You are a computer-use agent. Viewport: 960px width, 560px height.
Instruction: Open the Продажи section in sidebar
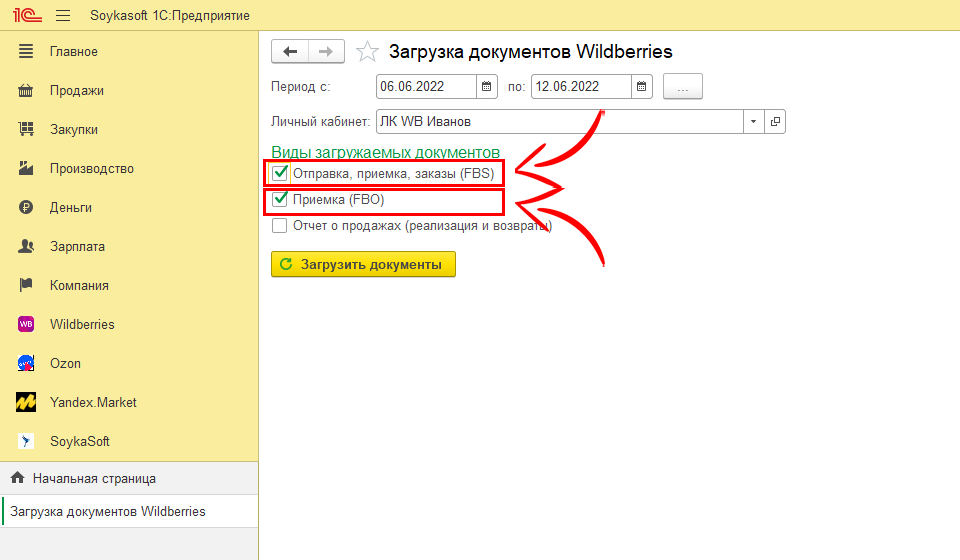tap(76, 90)
